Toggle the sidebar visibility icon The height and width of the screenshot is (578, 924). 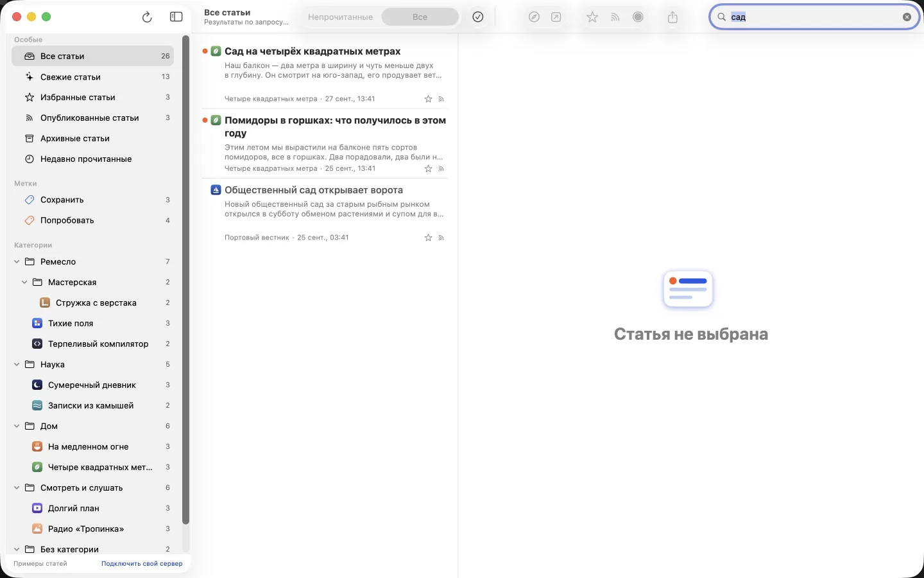pos(176,17)
